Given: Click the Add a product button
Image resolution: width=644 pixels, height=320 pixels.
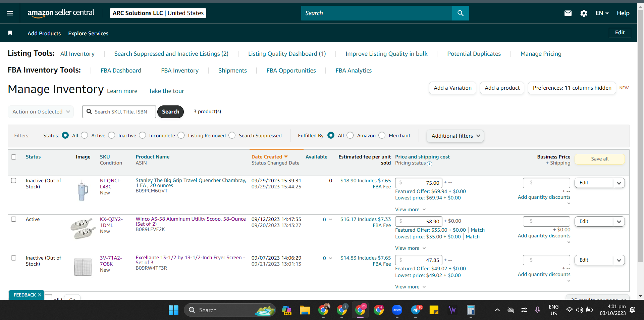Looking at the screenshot, I should coord(502,88).
